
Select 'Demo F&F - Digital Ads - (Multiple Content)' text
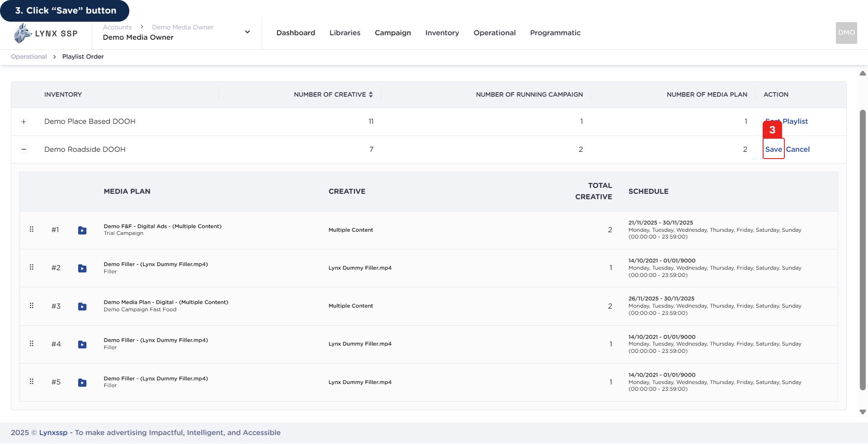(x=163, y=226)
